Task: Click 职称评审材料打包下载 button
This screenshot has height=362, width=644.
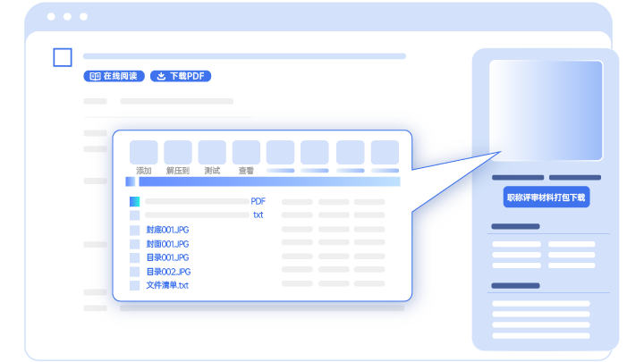Action: point(546,198)
